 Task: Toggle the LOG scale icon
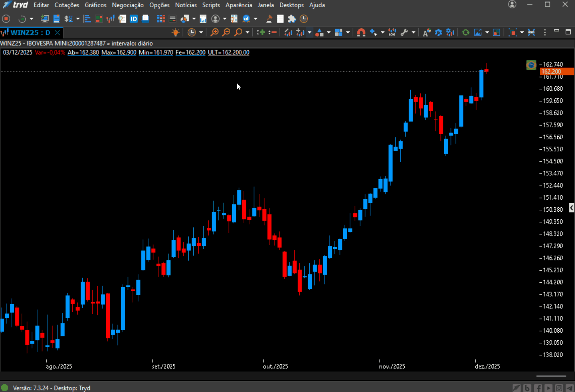(392, 33)
